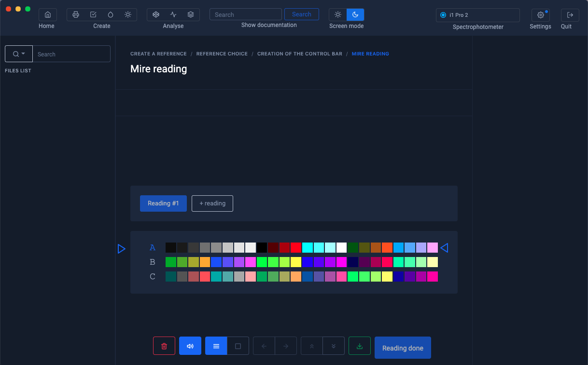The height and width of the screenshot is (365, 588).
Task: Click the Screen mode label
Action: 347,26
